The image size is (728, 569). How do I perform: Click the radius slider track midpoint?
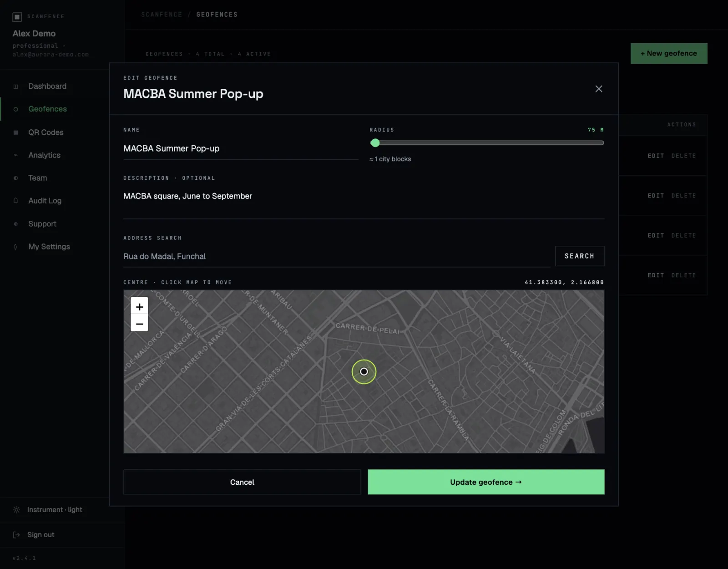[x=487, y=143]
